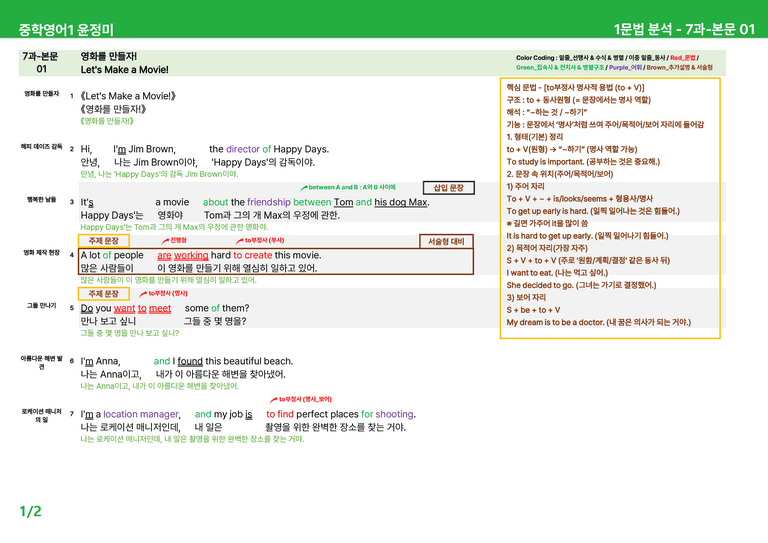Screen dimensions: 768x543
Task: Click the lesson label '7과-본문 01'
Action: (40, 62)
